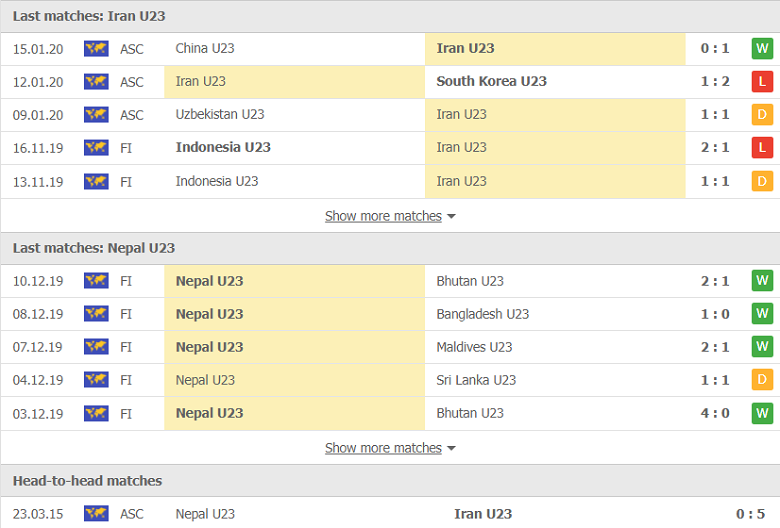
Task: Click the green W badge for Bangladesh U23 match
Action: [x=762, y=314]
